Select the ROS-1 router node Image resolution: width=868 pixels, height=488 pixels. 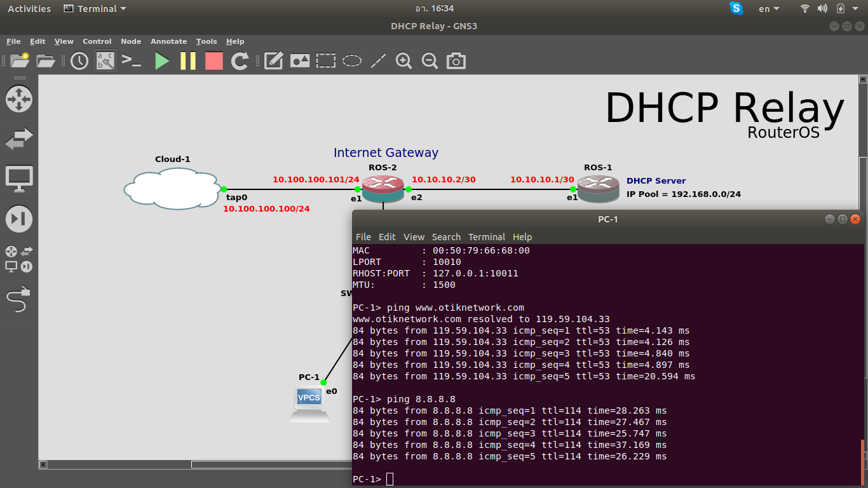pos(598,189)
